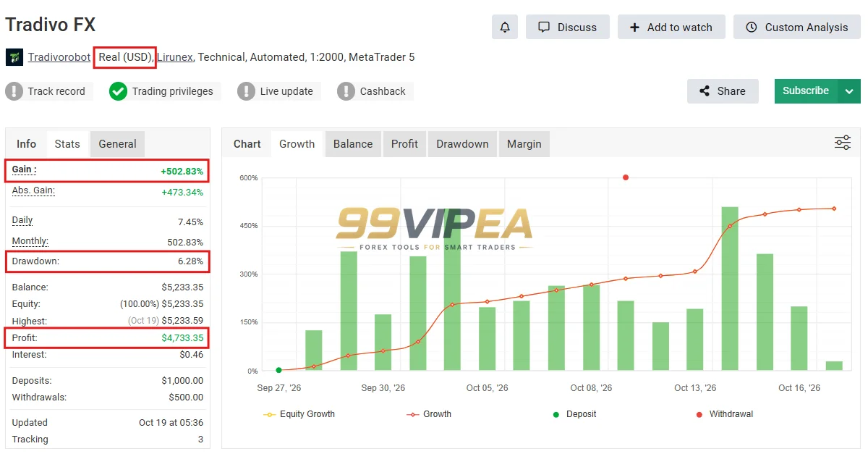Switch to the General tab
Image resolution: width=868 pixels, height=454 pixels.
pyautogui.click(x=117, y=144)
